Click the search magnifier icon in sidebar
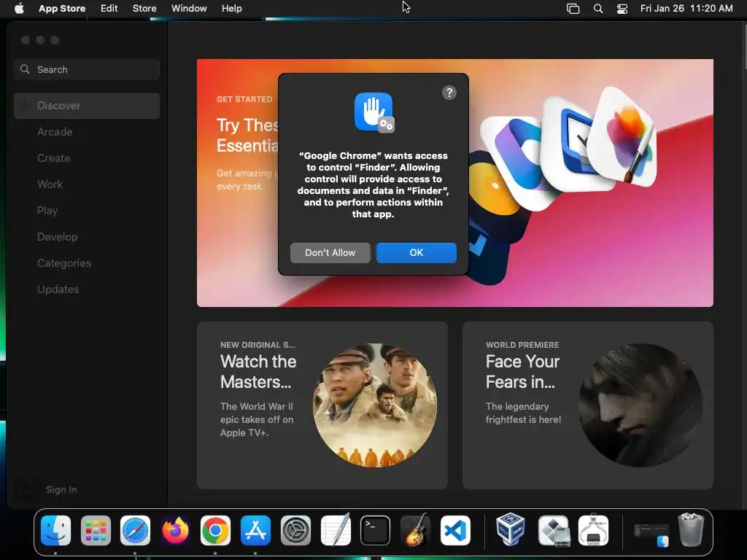Image resolution: width=747 pixels, height=560 pixels. [x=25, y=69]
